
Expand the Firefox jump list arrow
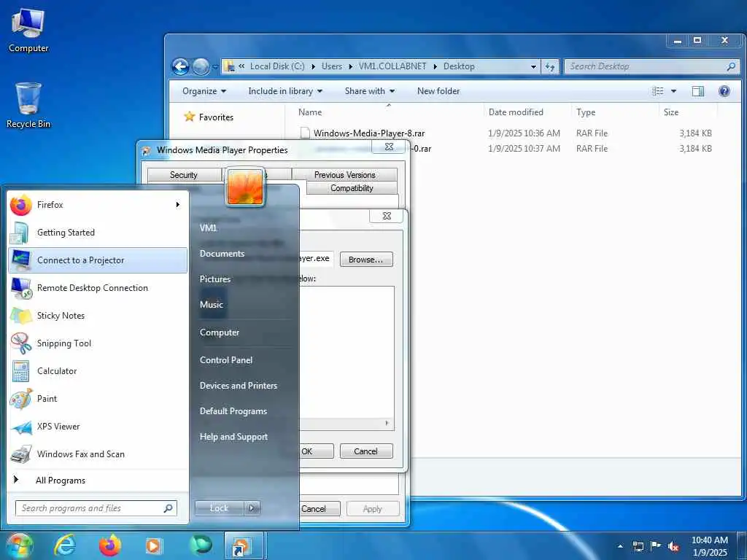click(x=178, y=205)
